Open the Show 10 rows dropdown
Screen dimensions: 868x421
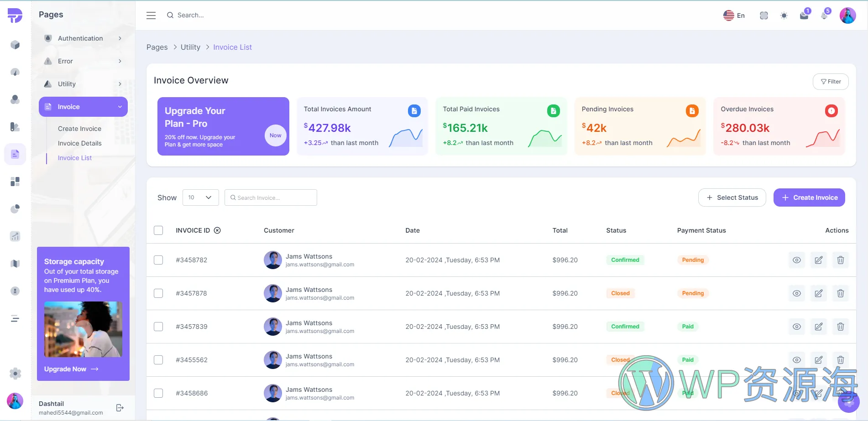[200, 198]
